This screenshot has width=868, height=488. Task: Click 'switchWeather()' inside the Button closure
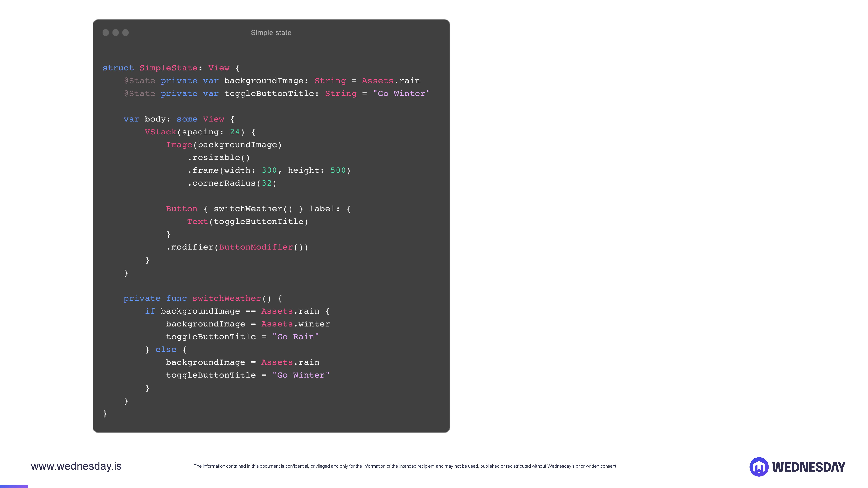click(x=253, y=209)
